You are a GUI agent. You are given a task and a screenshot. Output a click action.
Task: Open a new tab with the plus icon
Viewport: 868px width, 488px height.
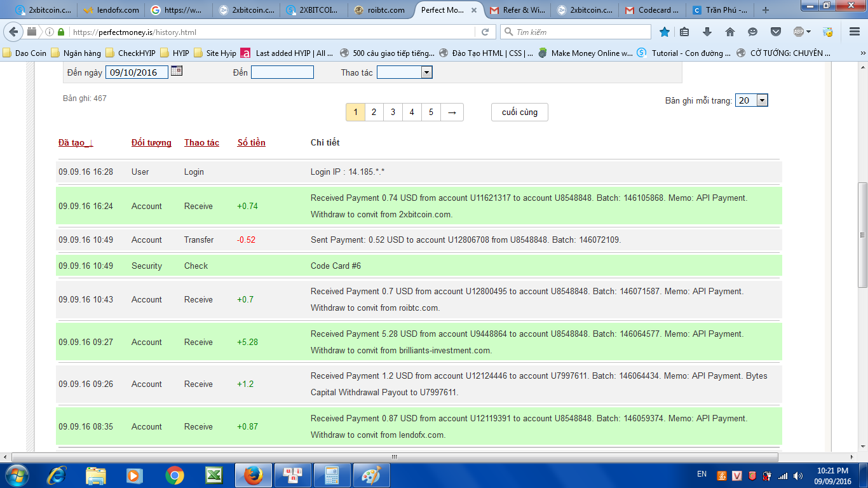[766, 10]
